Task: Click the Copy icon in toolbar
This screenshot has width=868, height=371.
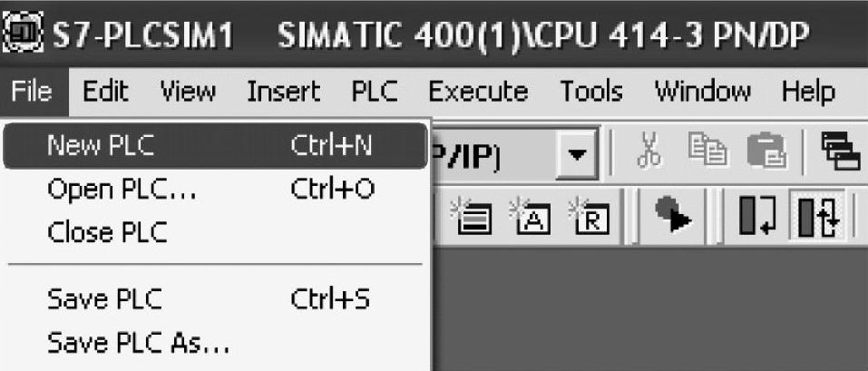Action: (x=707, y=151)
